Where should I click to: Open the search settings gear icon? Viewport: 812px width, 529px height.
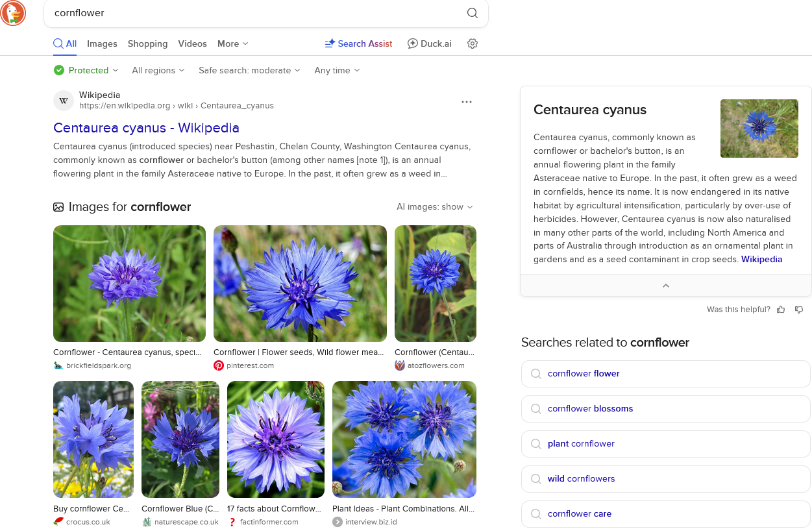tap(473, 43)
